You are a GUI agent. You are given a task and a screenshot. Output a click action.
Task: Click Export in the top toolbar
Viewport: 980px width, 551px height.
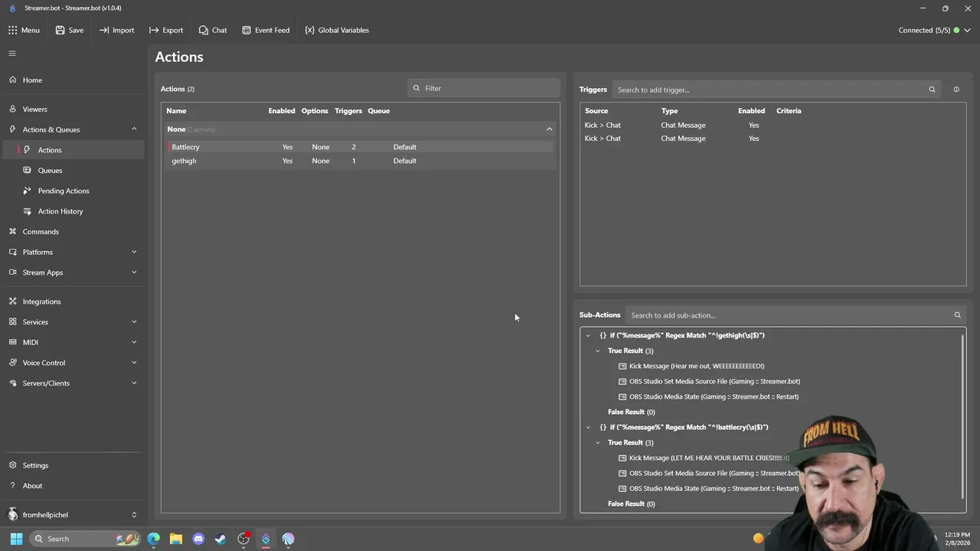[x=166, y=30]
